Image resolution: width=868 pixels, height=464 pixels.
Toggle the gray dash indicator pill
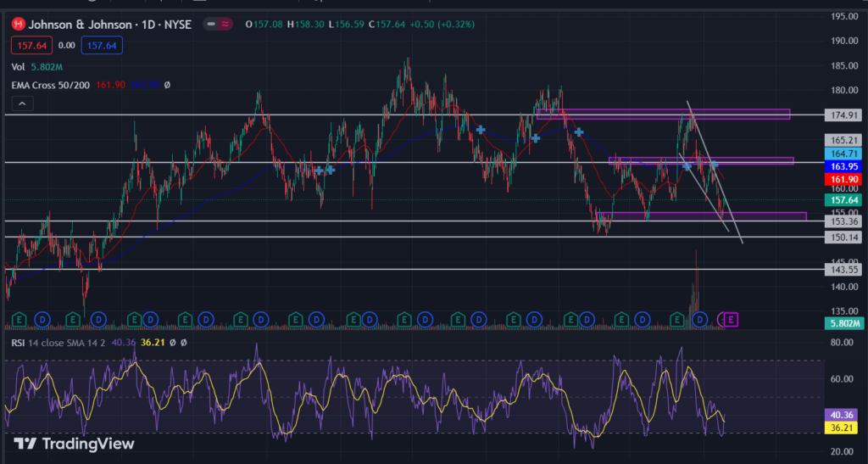coord(211,25)
